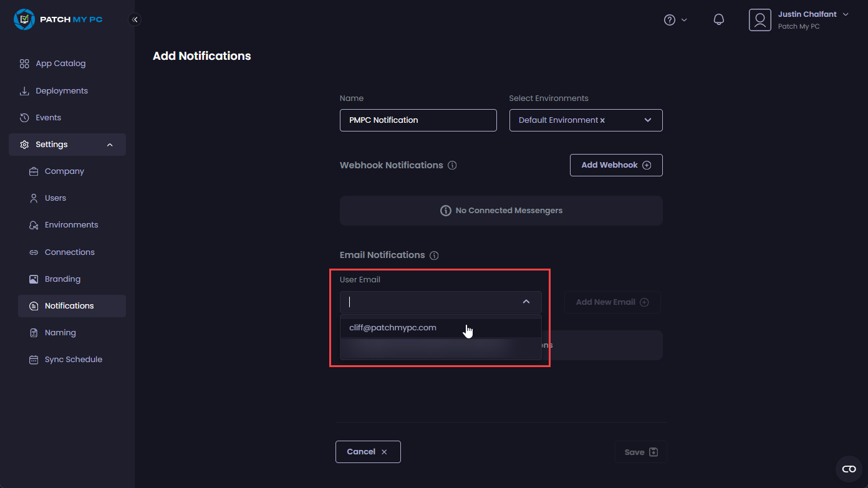Collapse the User Email dropdown arrow
Screen dimensions: 868x488
click(526, 302)
